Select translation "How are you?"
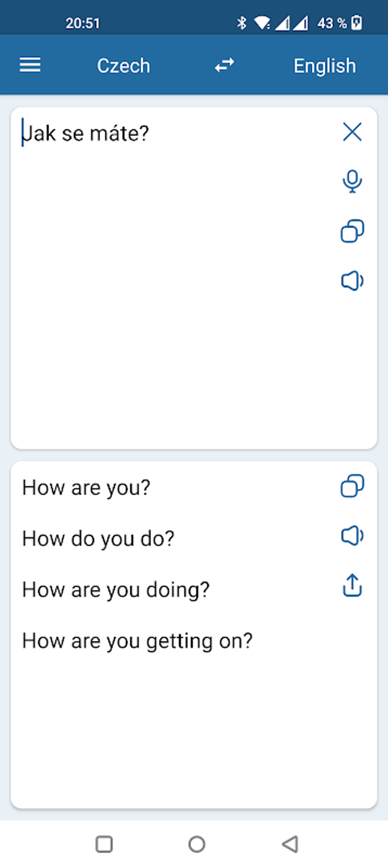The width and height of the screenshot is (388, 868). click(86, 488)
